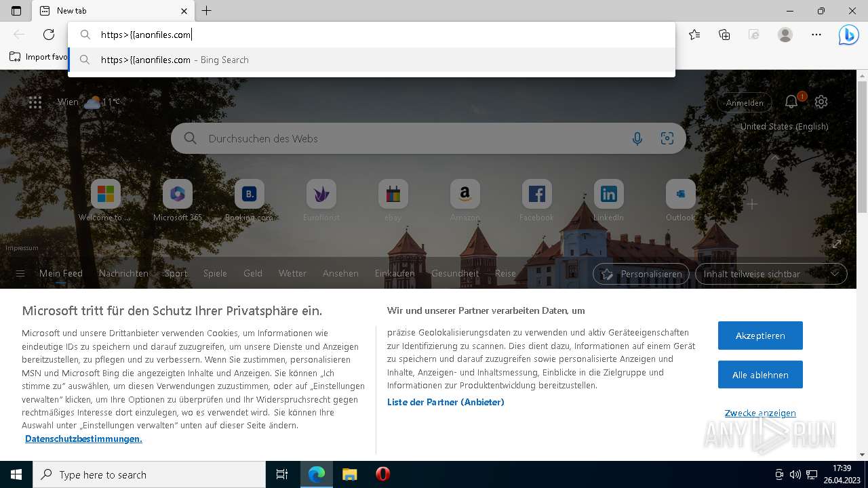Open the Euroflorist quick link
The image size is (868, 488).
[x=321, y=201]
